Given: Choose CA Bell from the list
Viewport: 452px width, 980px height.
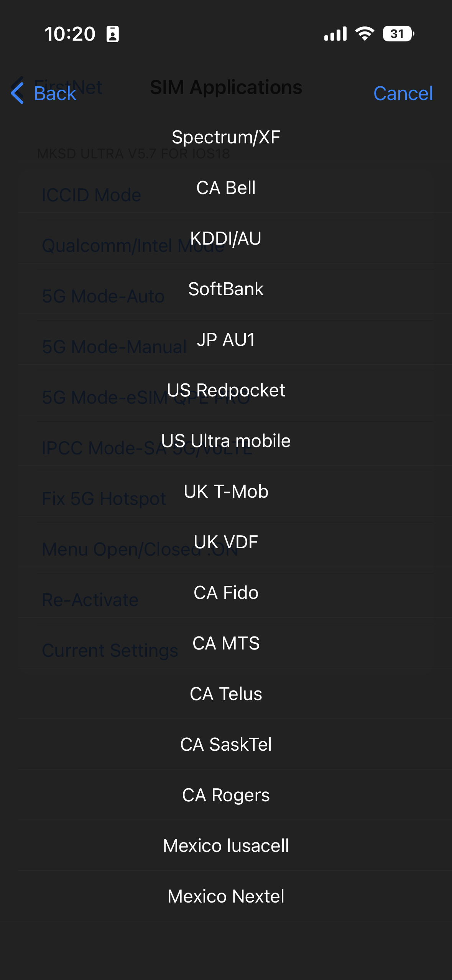Looking at the screenshot, I should (x=226, y=188).
